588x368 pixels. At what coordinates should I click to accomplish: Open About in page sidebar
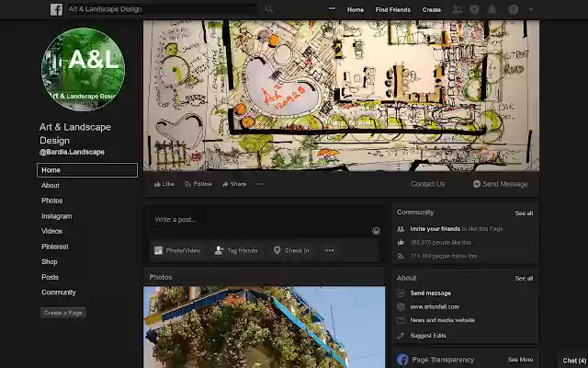[51, 186]
